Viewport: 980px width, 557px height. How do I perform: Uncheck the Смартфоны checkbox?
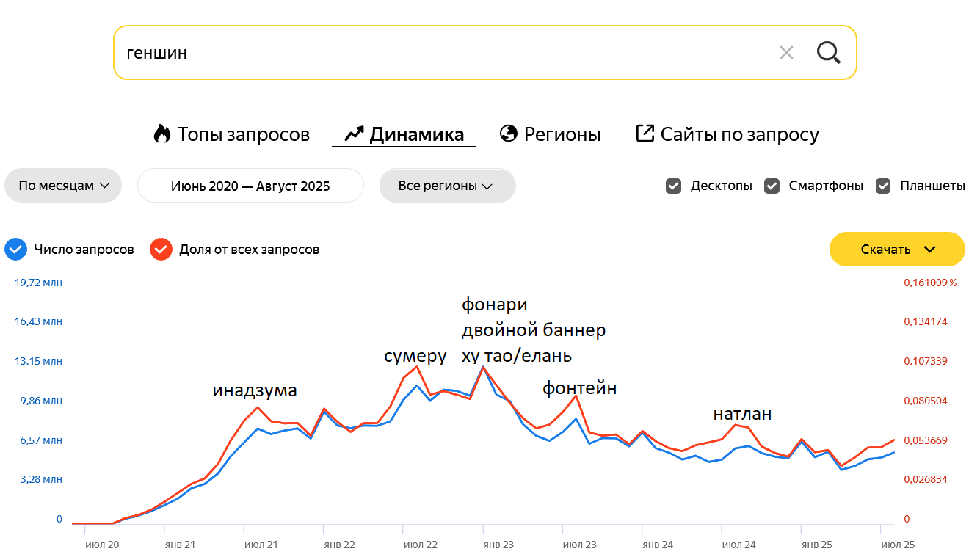(772, 186)
